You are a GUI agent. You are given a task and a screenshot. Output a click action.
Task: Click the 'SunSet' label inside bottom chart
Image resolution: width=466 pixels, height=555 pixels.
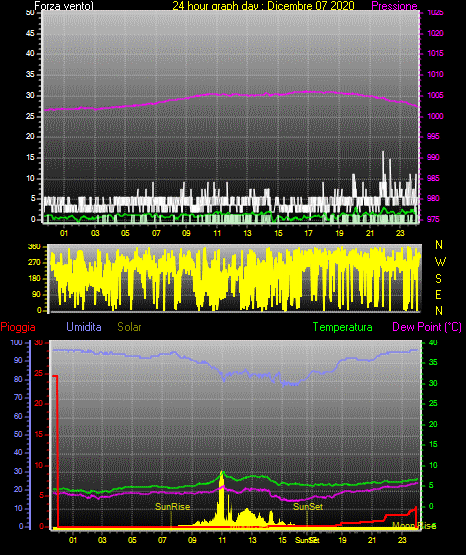pyautogui.click(x=308, y=507)
